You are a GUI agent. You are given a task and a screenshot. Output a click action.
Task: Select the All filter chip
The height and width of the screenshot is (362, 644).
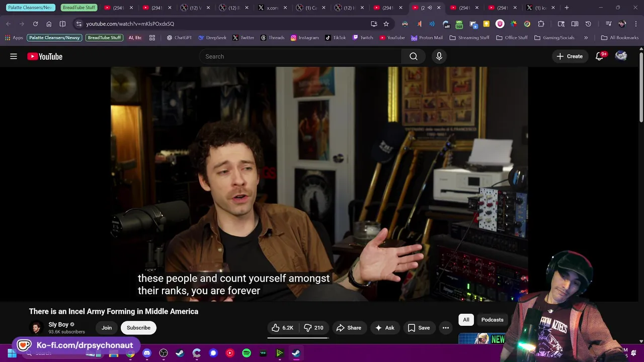(466, 320)
